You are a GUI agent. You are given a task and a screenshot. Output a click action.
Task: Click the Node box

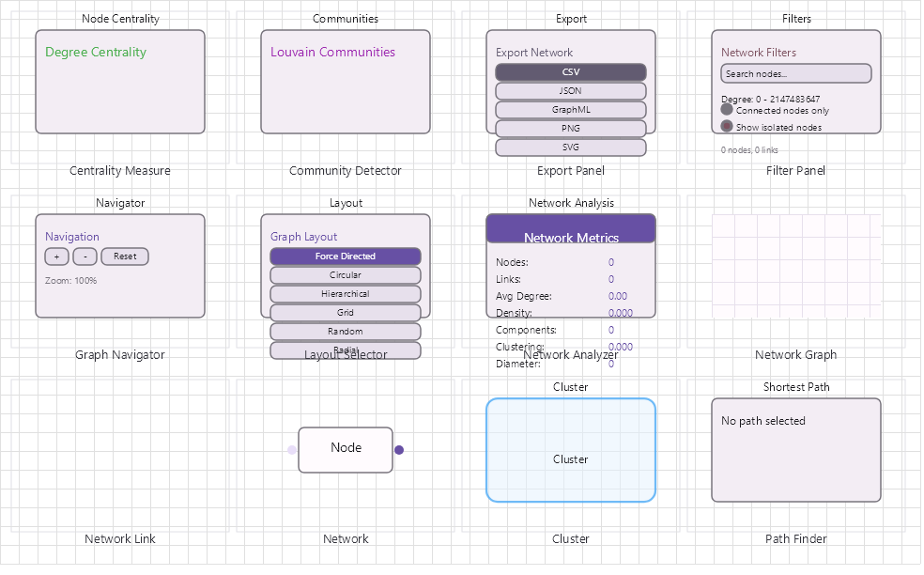pyautogui.click(x=346, y=450)
